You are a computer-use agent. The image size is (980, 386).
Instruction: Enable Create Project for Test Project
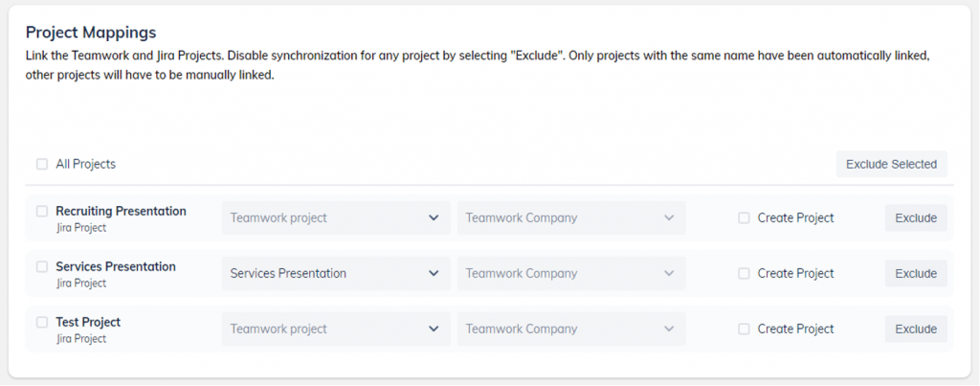[745, 329]
